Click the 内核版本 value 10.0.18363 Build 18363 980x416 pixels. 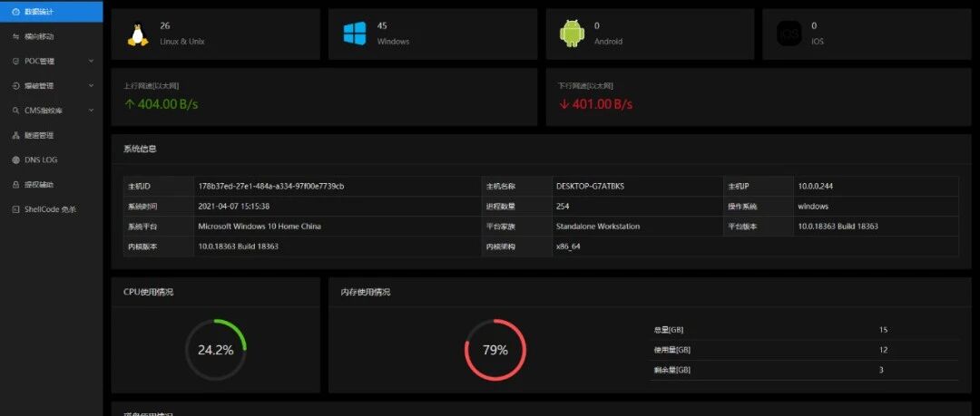(238, 247)
